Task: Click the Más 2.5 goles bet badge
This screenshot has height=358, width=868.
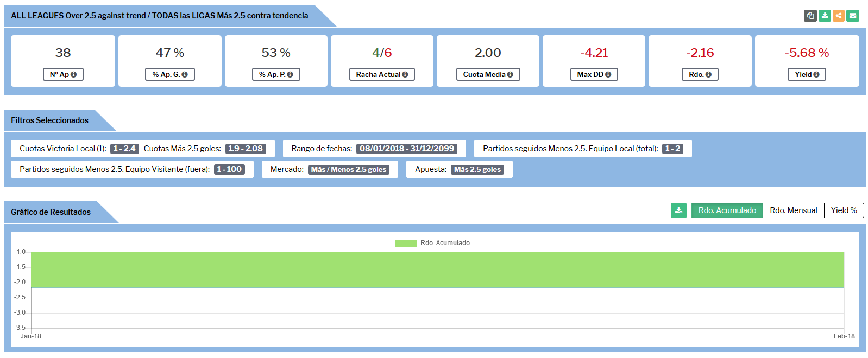Action: [477, 170]
